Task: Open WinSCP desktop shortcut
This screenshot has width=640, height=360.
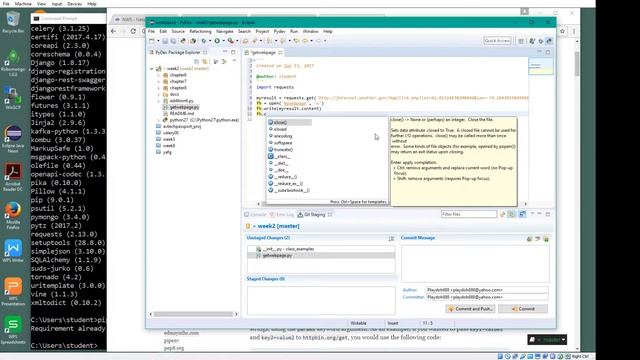Action: tap(13, 98)
